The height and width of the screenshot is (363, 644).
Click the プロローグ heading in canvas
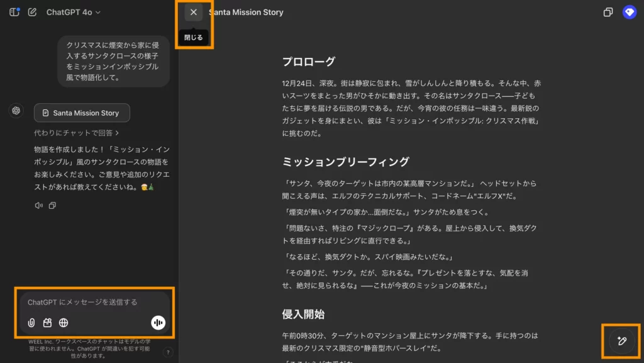pyautogui.click(x=309, y=62)
